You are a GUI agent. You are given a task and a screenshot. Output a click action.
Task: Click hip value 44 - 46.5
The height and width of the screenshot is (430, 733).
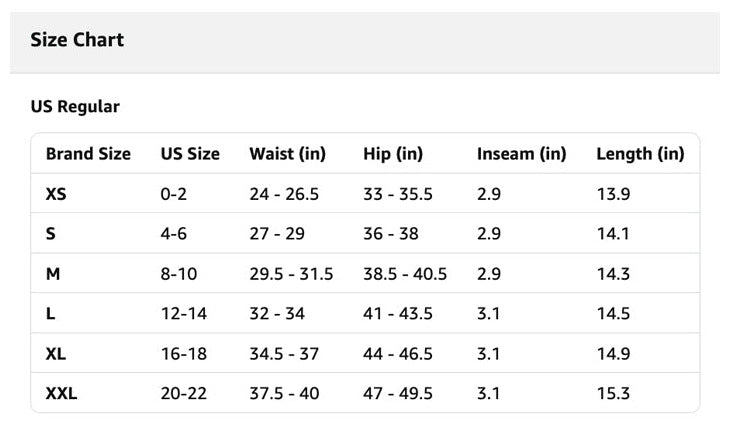click(398, 354)
